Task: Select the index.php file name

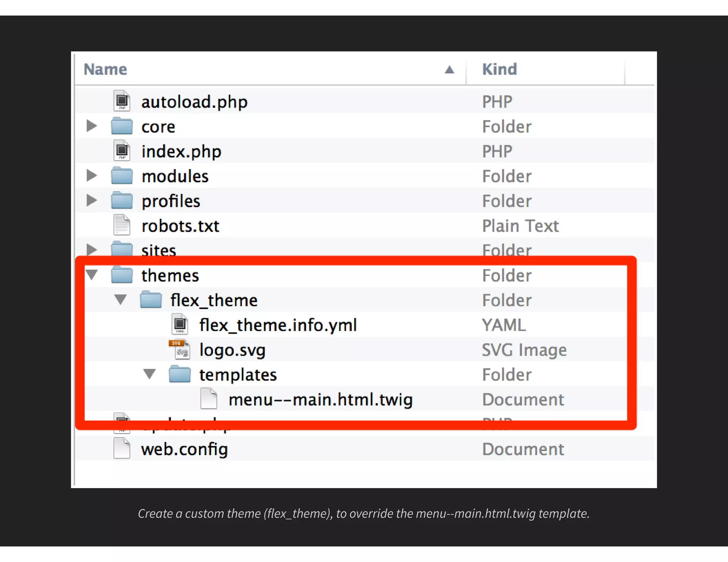Action: (x=181, y=152)
